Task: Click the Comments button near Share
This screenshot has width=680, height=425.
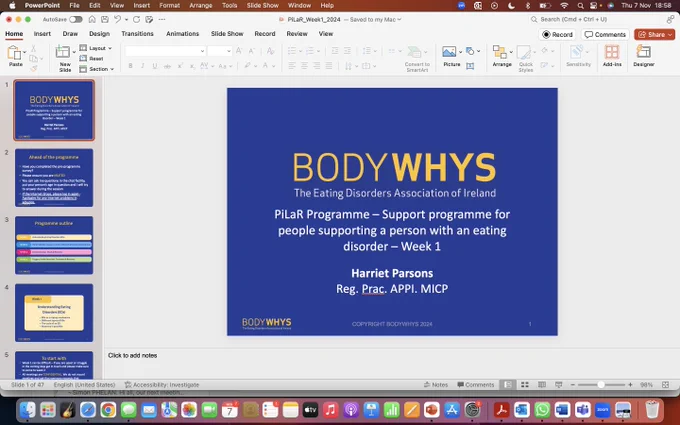Action: click(605, 34)
